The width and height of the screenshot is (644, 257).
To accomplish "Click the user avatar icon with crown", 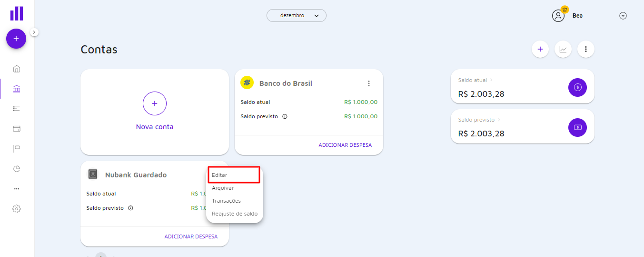I will pyautogui.click(x=559, y=15).
